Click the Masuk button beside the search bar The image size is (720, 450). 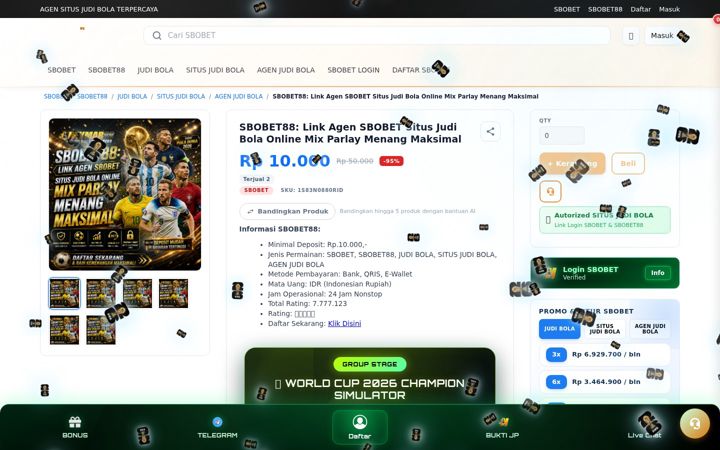(x=662, y=35)
